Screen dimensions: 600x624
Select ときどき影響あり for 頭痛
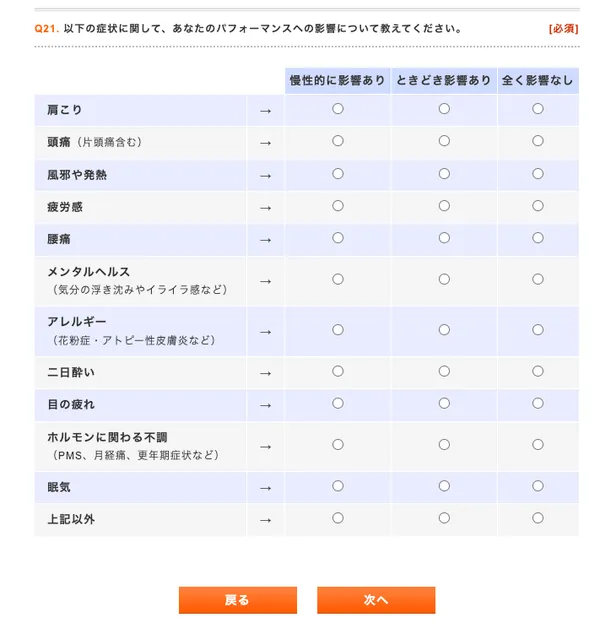point(444,141)
